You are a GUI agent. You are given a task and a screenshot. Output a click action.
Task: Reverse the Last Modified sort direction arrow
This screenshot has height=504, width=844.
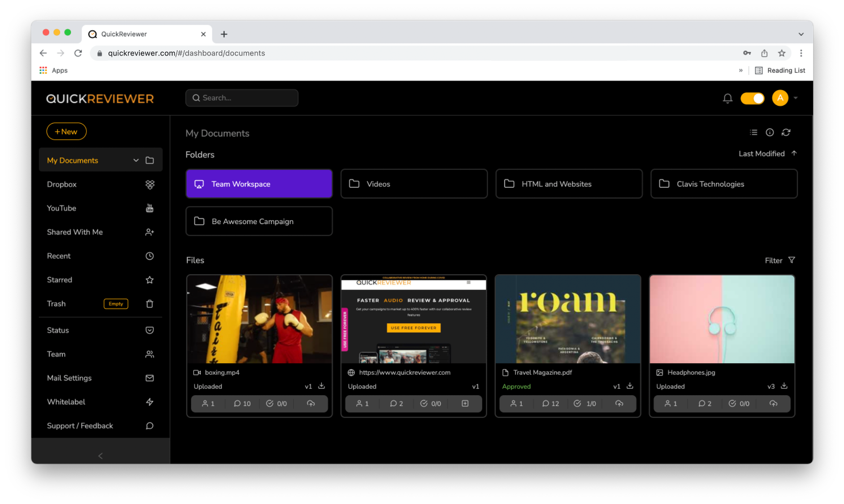click(794, 153)
